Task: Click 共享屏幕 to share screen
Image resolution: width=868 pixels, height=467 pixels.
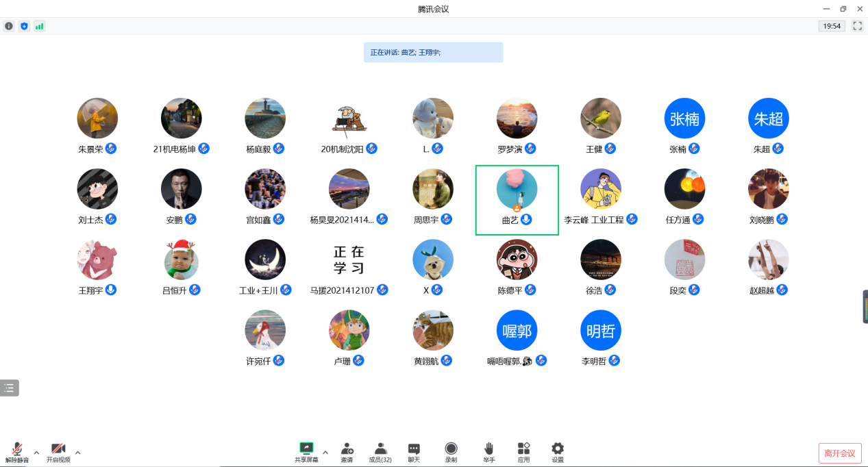Action: [306, 451]
